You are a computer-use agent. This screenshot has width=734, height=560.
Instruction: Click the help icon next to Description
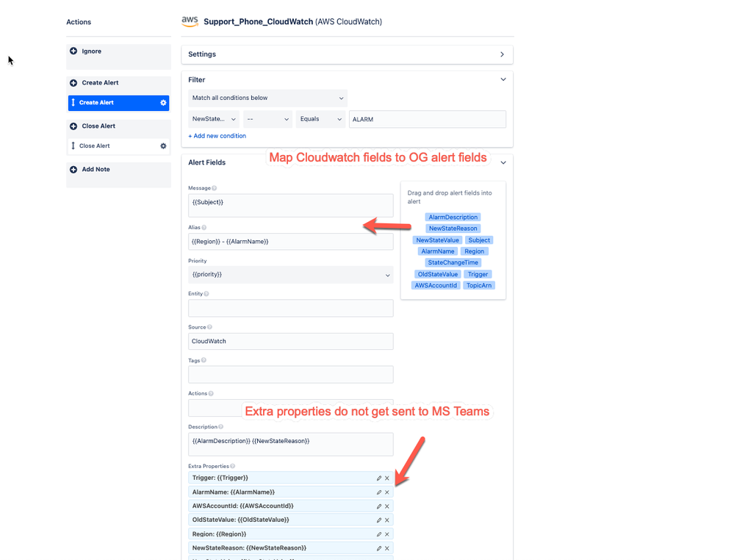coord(221,427)
